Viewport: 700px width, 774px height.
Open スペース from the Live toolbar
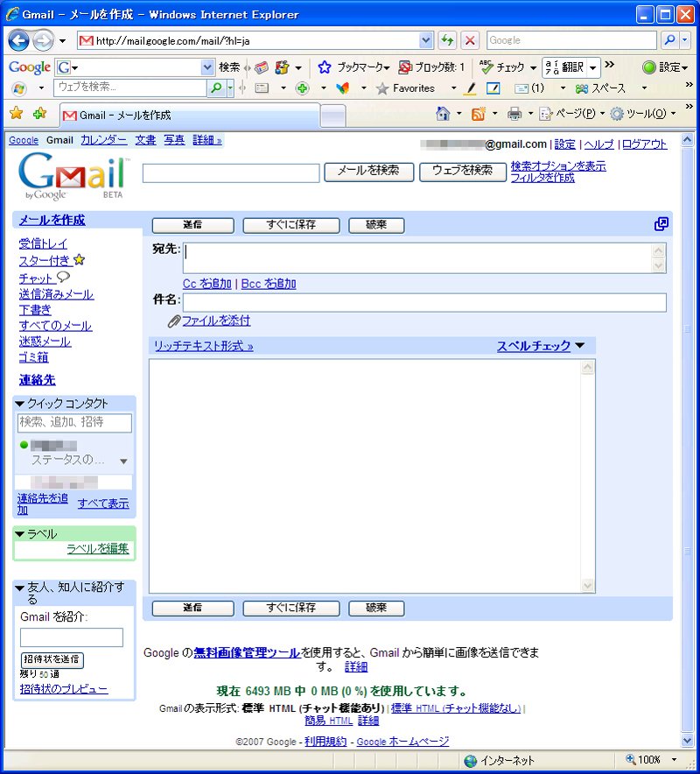tap(600, 88)
